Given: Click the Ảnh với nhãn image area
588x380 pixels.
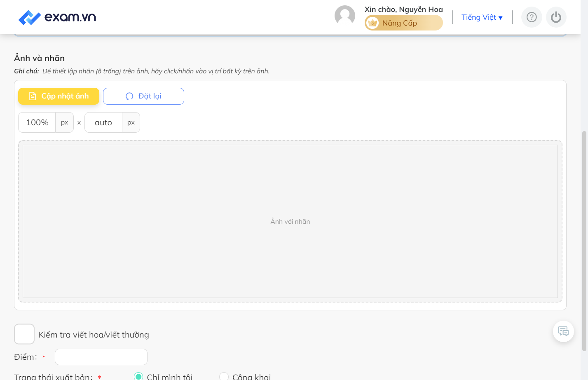Looking at the screenshot, I should click(x=290, y=221).
